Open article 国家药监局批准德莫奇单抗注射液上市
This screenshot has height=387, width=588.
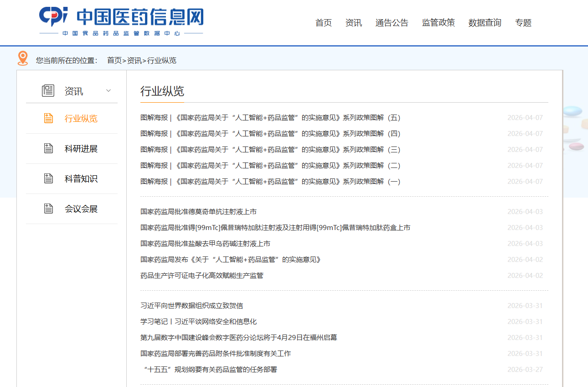pyautogui.click(x=198, y=212)
